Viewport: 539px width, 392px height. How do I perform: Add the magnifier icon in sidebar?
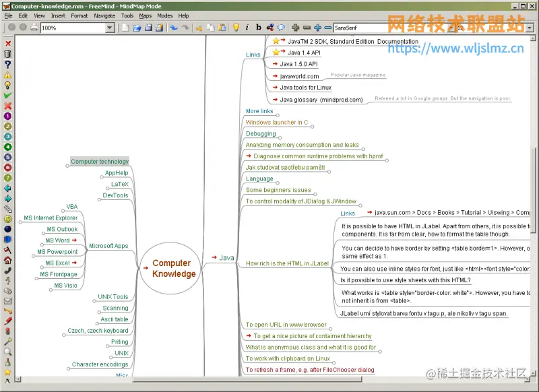(7, 352)
